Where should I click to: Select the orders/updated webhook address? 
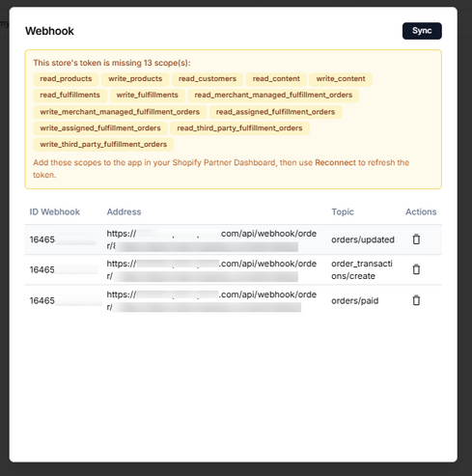coord(211,239)
